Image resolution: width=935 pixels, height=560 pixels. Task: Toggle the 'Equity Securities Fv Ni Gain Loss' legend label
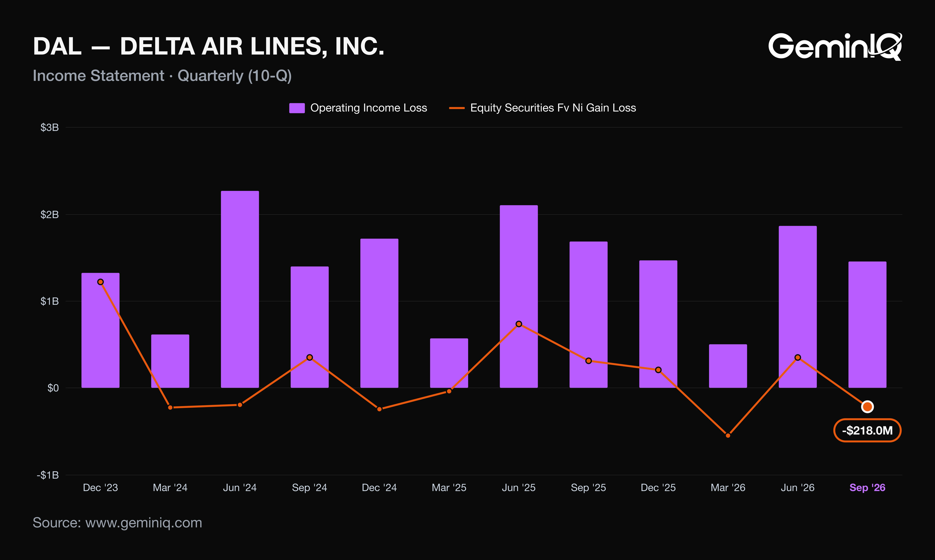pyautogui.click(x=553, y=108)
